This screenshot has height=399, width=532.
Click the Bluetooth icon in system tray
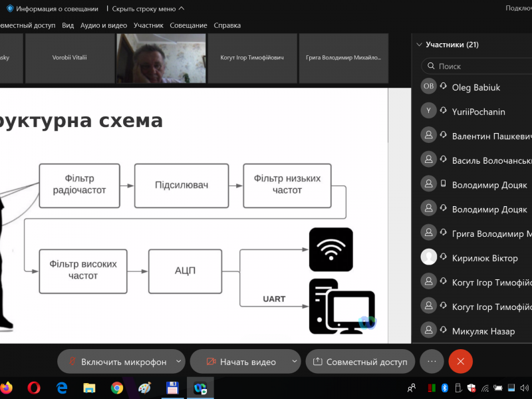(445, 387)
